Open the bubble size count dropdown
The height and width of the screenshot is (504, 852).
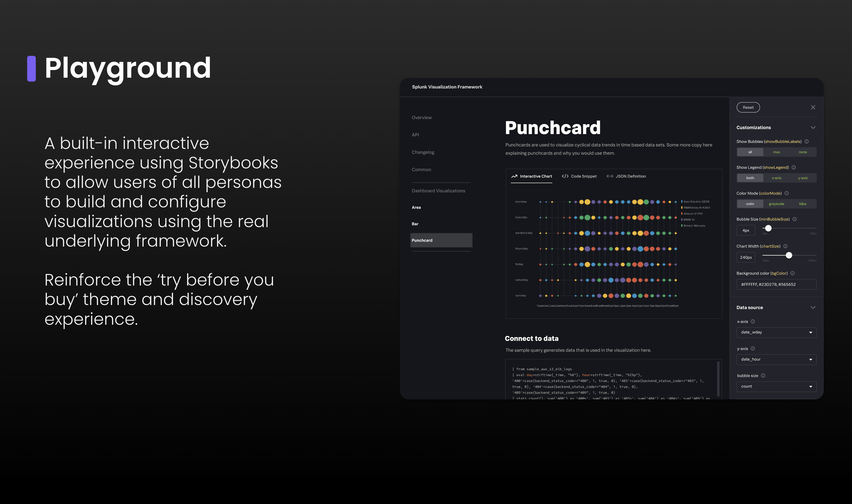coord(776,386)
